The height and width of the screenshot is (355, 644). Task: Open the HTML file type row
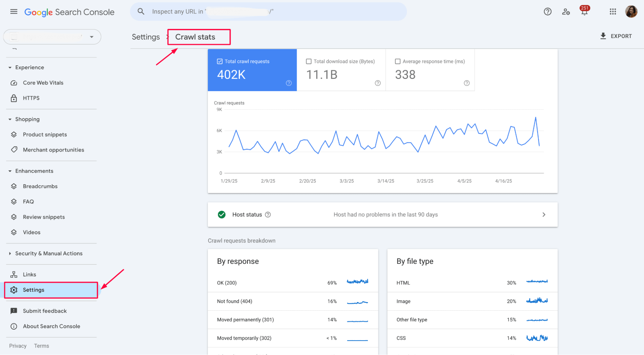[x=472, y=283]
